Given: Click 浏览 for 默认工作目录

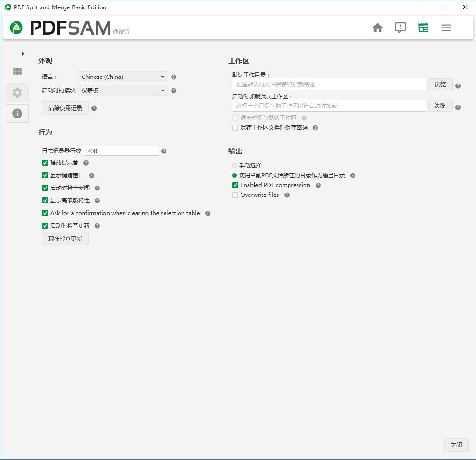Looking at the screenshot, I should [441, 84].
